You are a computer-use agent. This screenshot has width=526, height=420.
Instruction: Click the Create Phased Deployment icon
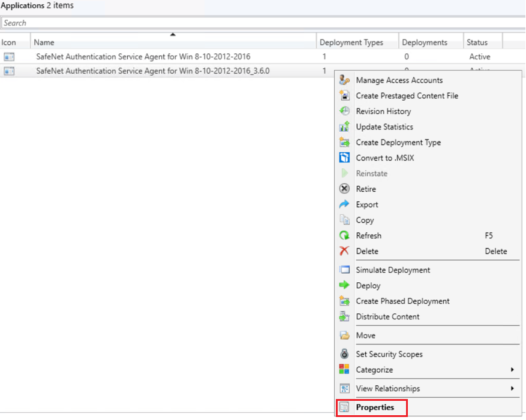click(344, 301)
